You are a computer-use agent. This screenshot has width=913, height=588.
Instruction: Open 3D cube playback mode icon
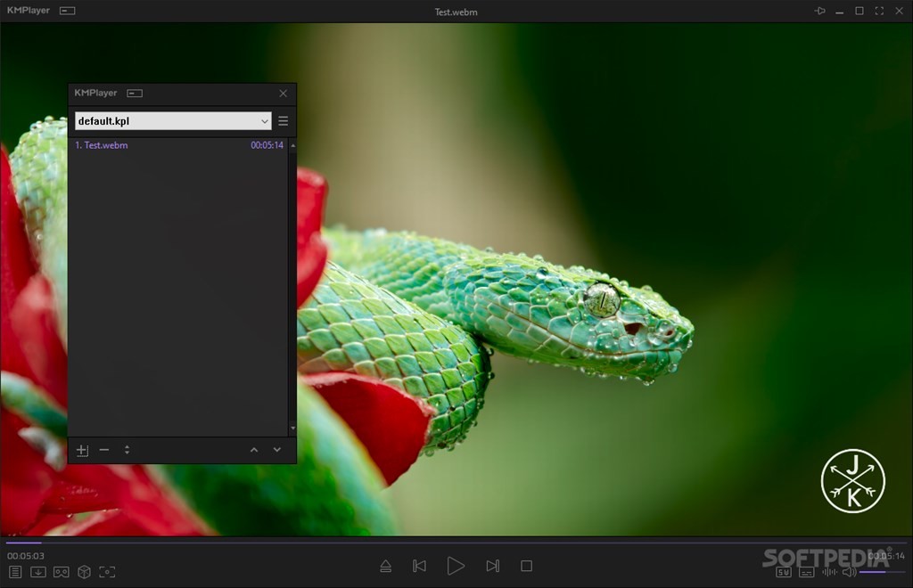click(x=84, y=573)
